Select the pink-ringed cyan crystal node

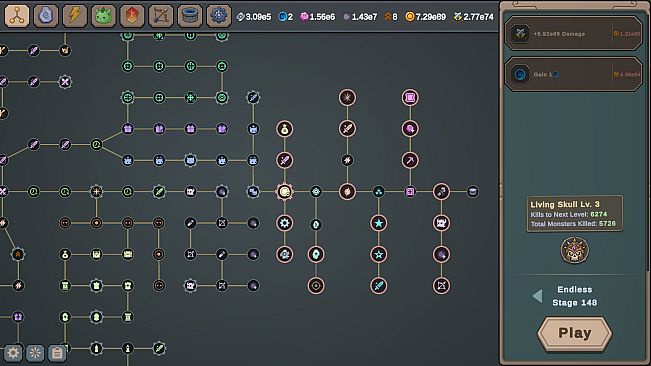tap(316, 254)
